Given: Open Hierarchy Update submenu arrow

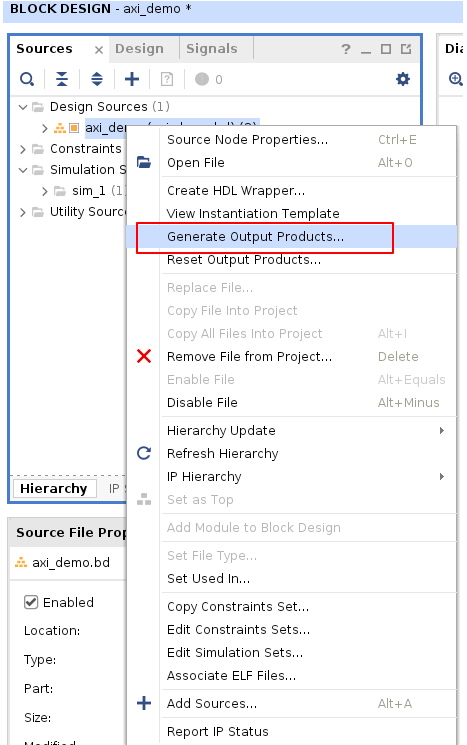Looking at the screenshot, I should [442, 430].
